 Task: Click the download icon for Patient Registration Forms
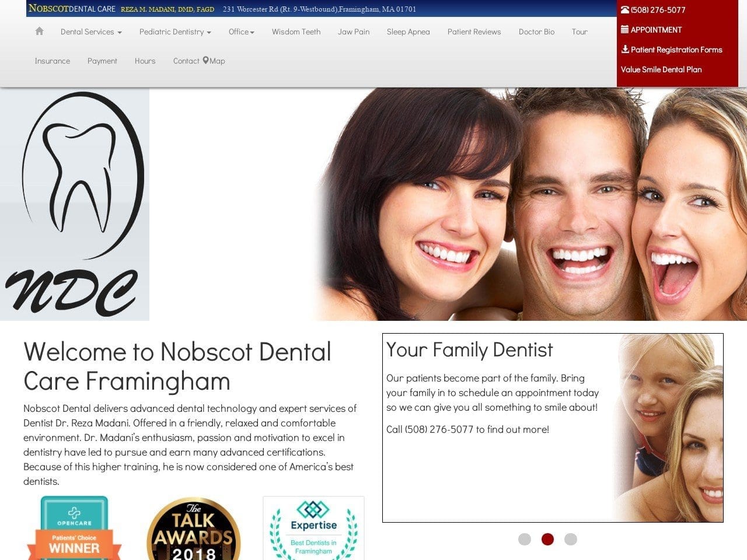point(625,50)
